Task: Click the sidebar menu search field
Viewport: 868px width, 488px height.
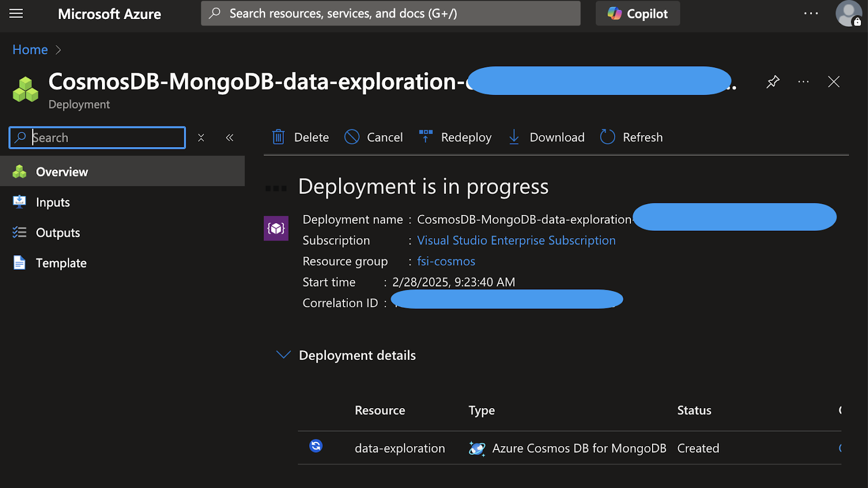Action: pos(97,137)
